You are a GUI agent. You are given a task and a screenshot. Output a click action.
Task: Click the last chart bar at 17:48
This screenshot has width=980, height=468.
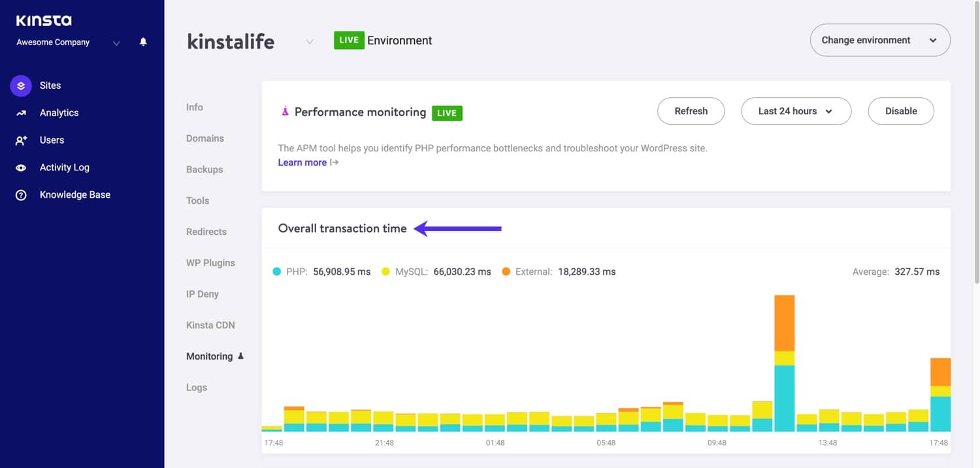tap(940, 395)
